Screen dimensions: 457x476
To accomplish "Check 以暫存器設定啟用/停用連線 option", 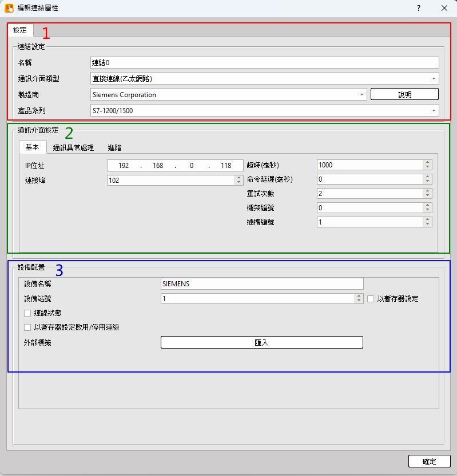I will click(x=27, y=327).
